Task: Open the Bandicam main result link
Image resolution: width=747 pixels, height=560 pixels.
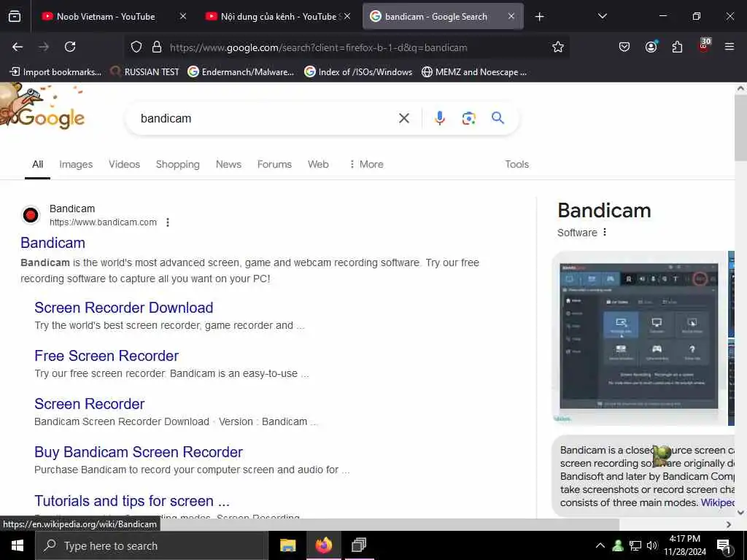Action: coord(53,243)
